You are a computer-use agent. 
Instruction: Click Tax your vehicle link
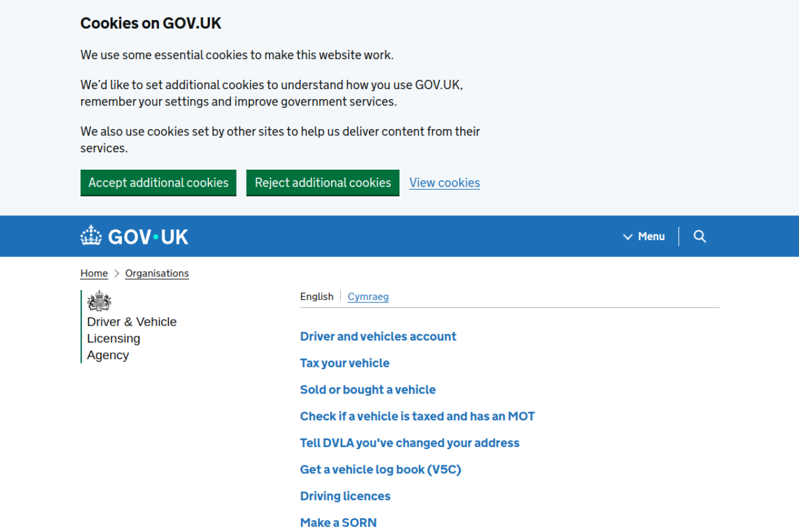345,363
